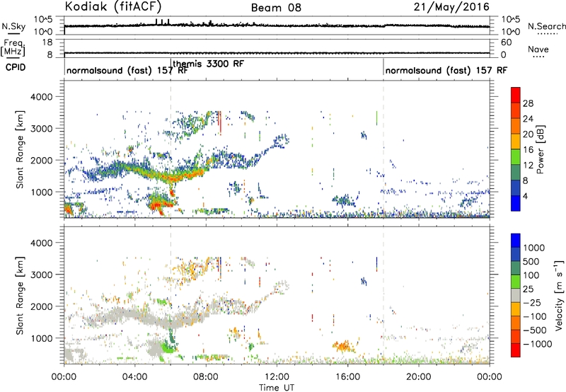
Task: Click the 'Beam 08' heading
Action: click(x=276, y=8)
